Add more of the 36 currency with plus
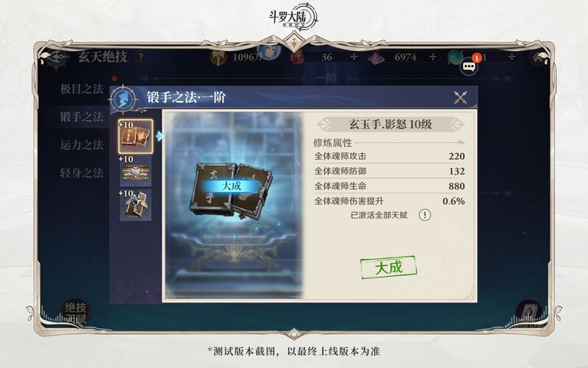The image size is (588, 368). (x=354, y=57)
